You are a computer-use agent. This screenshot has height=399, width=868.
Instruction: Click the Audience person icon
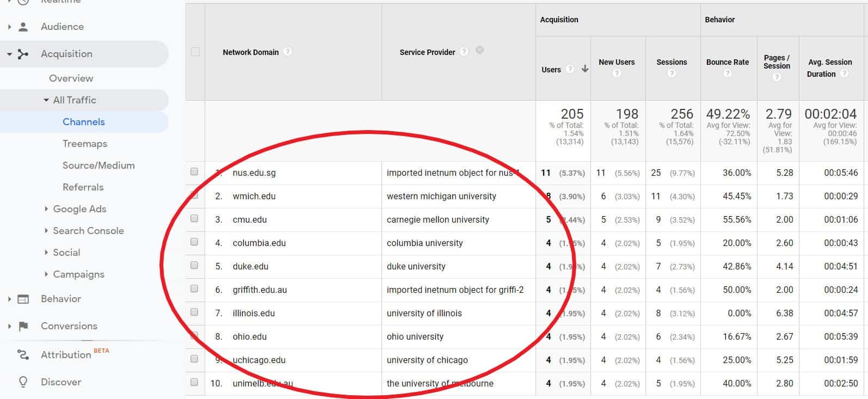pyautogui.click(x=23, y=27)
